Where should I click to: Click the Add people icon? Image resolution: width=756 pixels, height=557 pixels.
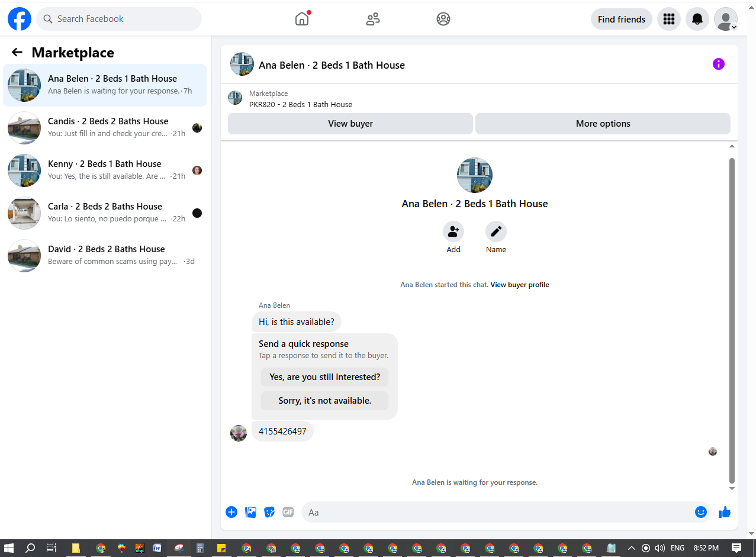click(453, 231)
